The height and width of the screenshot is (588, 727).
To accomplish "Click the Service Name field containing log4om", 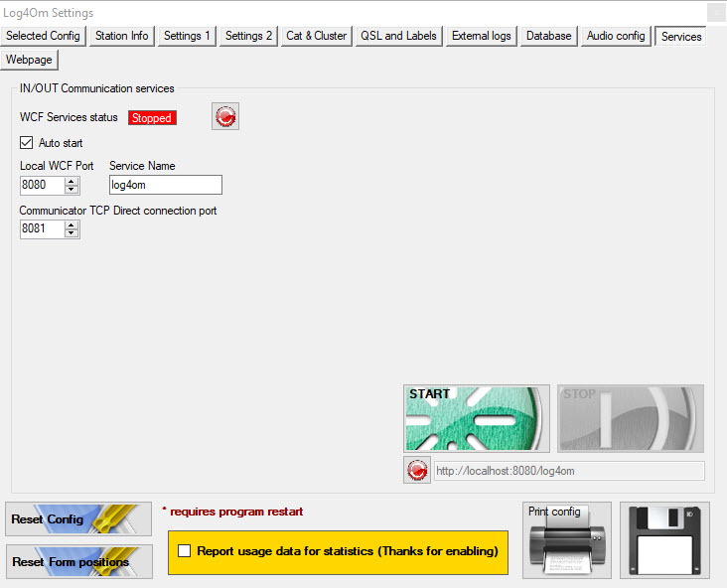I will [166, 185].
